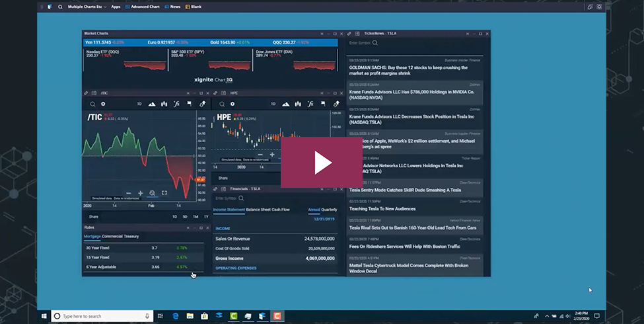Click the Windows Start button on taskbar

pyautogui.click(x=44, y=316)
